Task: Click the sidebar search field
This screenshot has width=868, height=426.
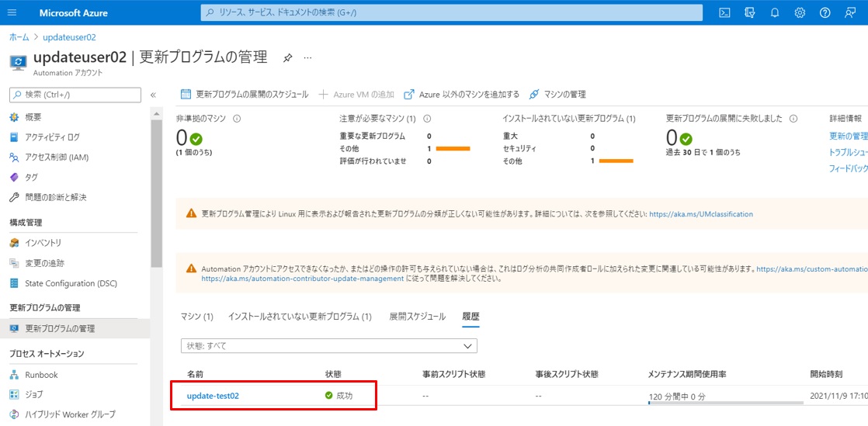Action: click(75, 95)
